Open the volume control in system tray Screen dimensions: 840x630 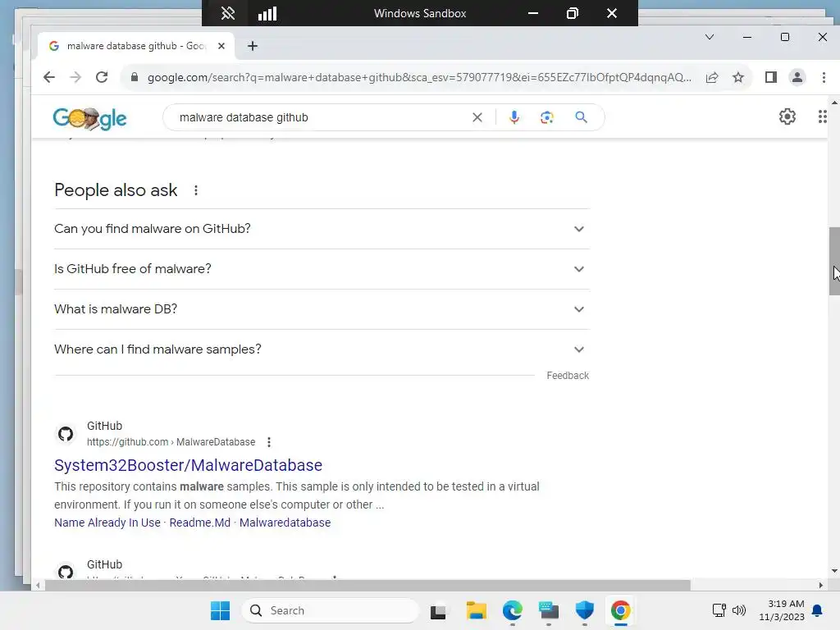pyautogui.click(x=739, y=610)
